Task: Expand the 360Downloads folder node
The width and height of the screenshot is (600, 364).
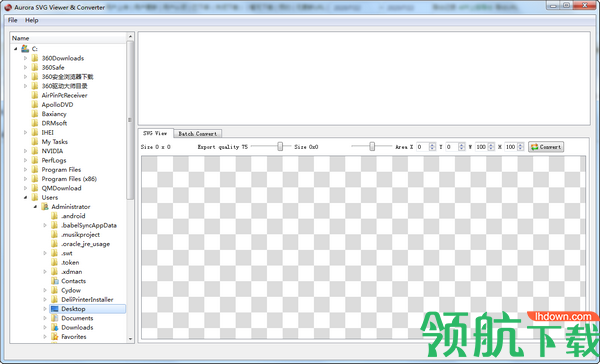Action: click(26, 58)
